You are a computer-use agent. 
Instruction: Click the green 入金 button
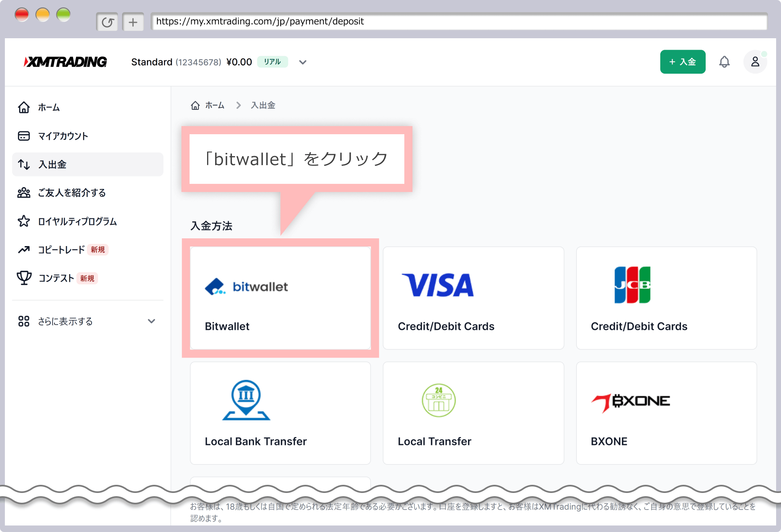[x=683, y=62]
